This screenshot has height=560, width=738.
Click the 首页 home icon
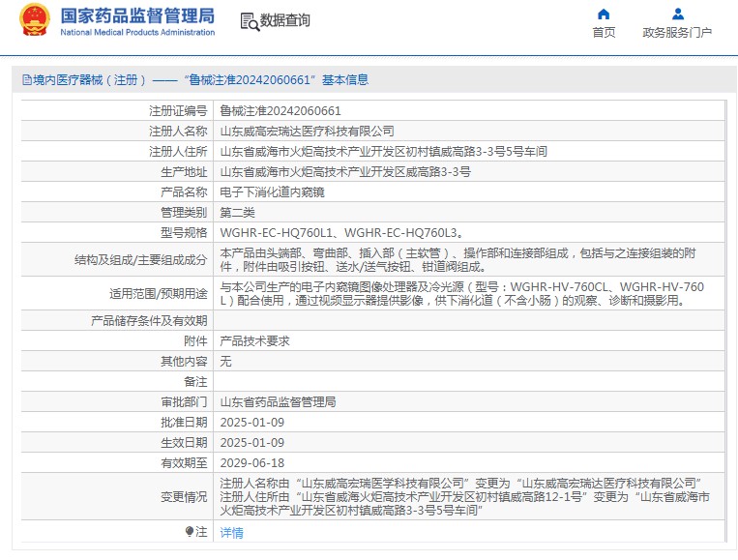604,15
